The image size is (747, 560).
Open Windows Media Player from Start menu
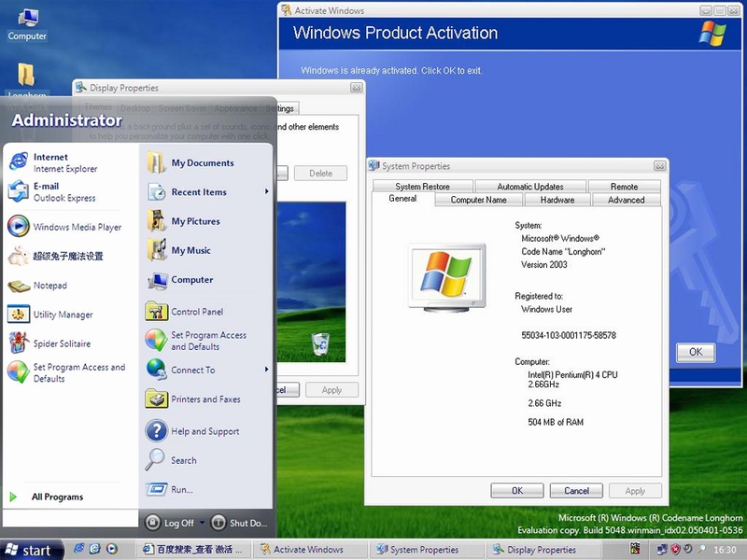pos(64,227)
